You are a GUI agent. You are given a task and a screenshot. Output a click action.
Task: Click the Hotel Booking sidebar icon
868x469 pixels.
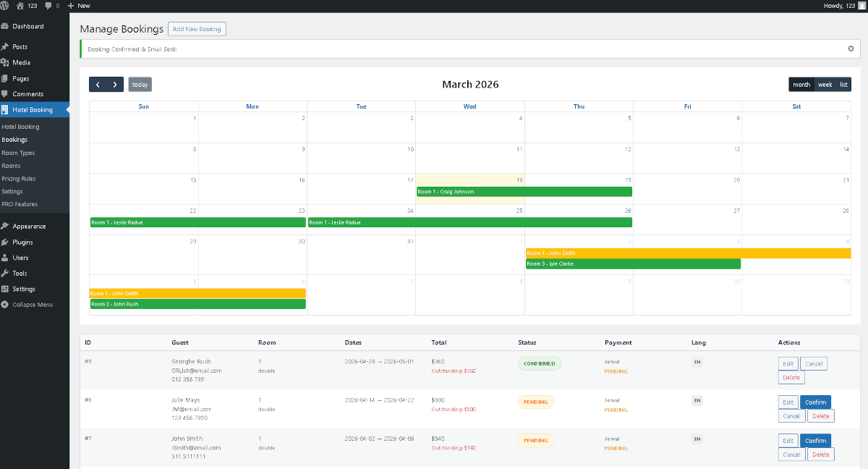(x=9, y=110)
